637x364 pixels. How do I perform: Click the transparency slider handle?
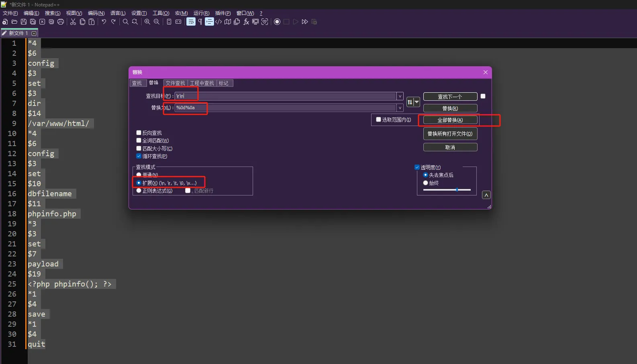point(457,190)
